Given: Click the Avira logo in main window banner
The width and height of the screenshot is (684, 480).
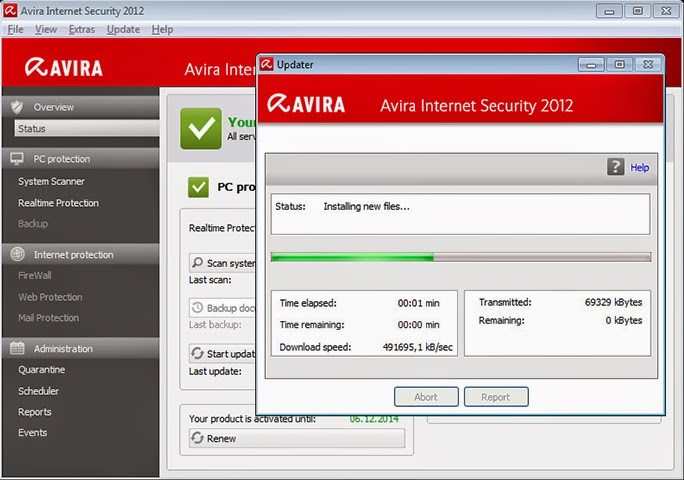Looking at the screenshot, I should point(64,68).
